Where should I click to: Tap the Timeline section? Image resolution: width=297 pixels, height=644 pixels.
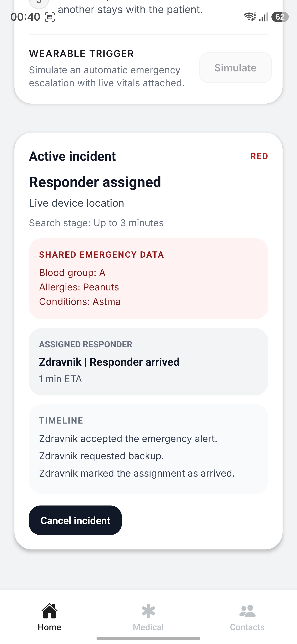(x=148, y=449)
